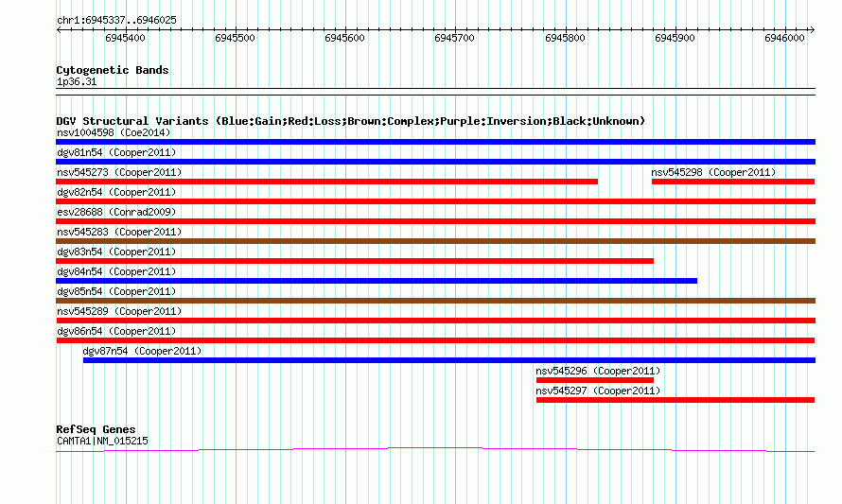Click the nsv545298 (Cooper2011) label

[713, 172]
